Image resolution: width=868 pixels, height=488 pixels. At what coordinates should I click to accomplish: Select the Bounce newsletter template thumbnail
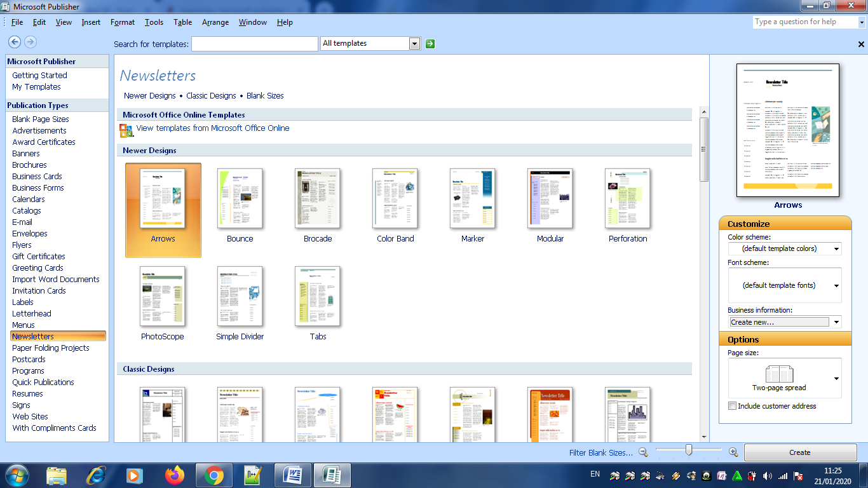pyautogui.click(x=240, y=198)
